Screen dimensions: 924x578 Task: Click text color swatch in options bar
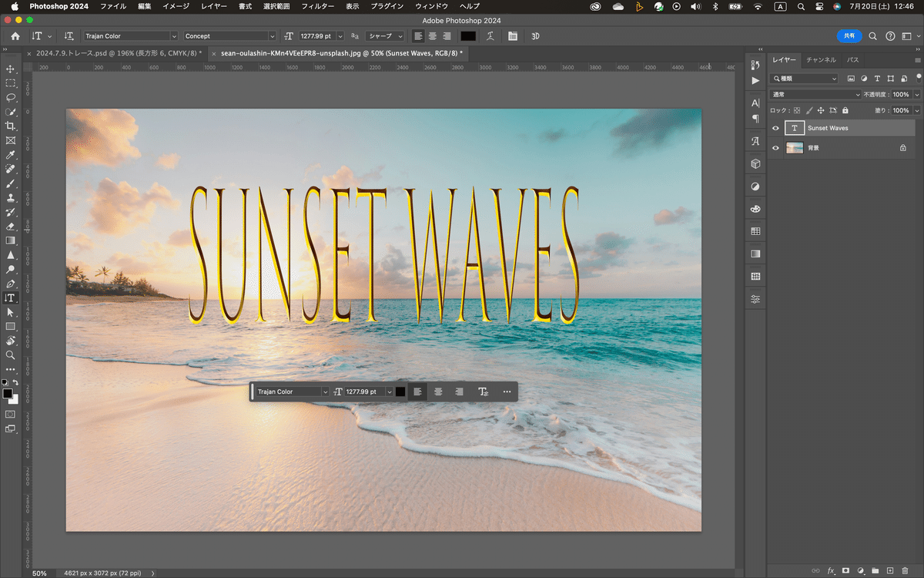click(468, 35)
